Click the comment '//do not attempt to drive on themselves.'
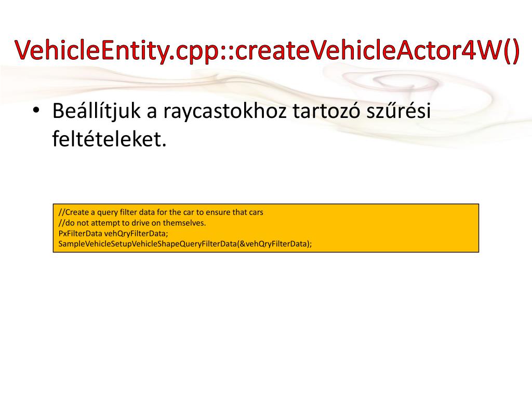This screenshot has width=532, height=399. pyautogui.click(x=132, y=223)
